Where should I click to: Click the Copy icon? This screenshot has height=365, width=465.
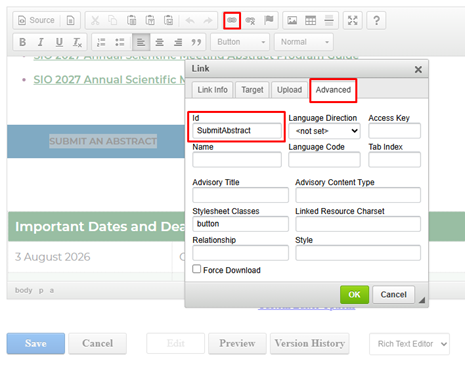click(x=113, y=20)
